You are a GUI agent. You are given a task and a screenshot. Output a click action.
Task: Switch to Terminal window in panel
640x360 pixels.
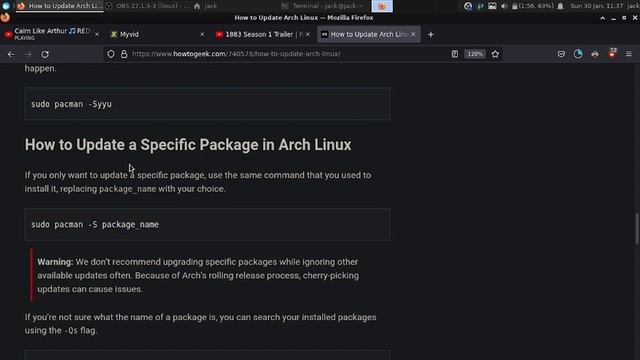click(x=323, y=6)
